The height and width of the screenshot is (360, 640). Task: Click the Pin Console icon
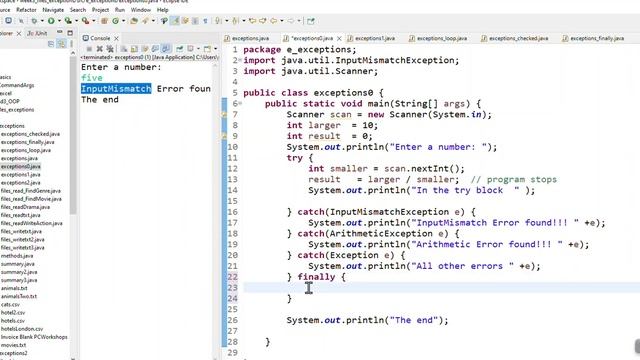pos(179,49)
